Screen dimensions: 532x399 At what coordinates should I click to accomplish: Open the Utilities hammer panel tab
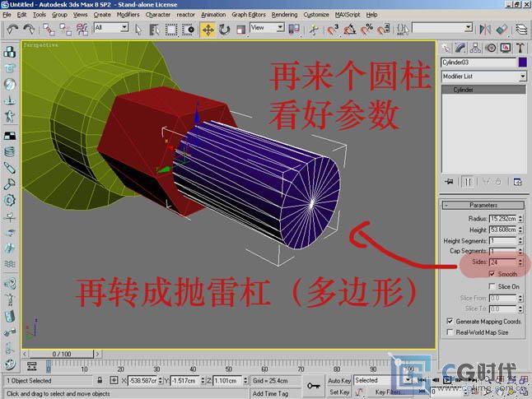click(x=520, y=49)
